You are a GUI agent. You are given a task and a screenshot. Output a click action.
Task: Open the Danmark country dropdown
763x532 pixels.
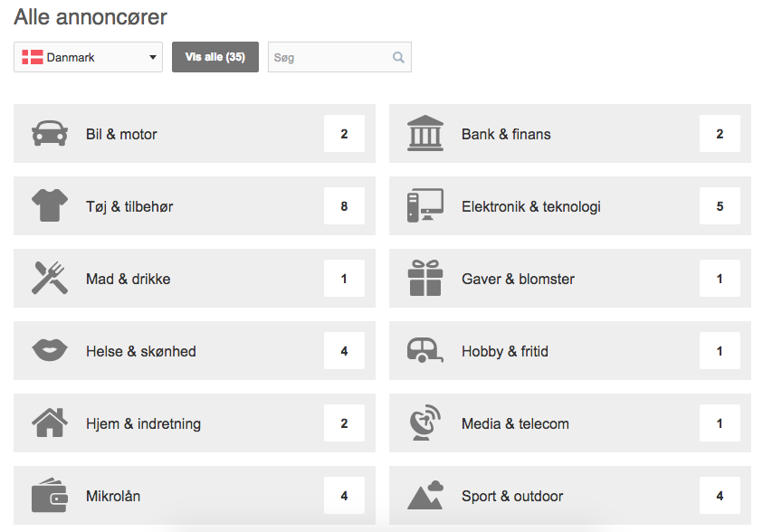click(88, 57)
